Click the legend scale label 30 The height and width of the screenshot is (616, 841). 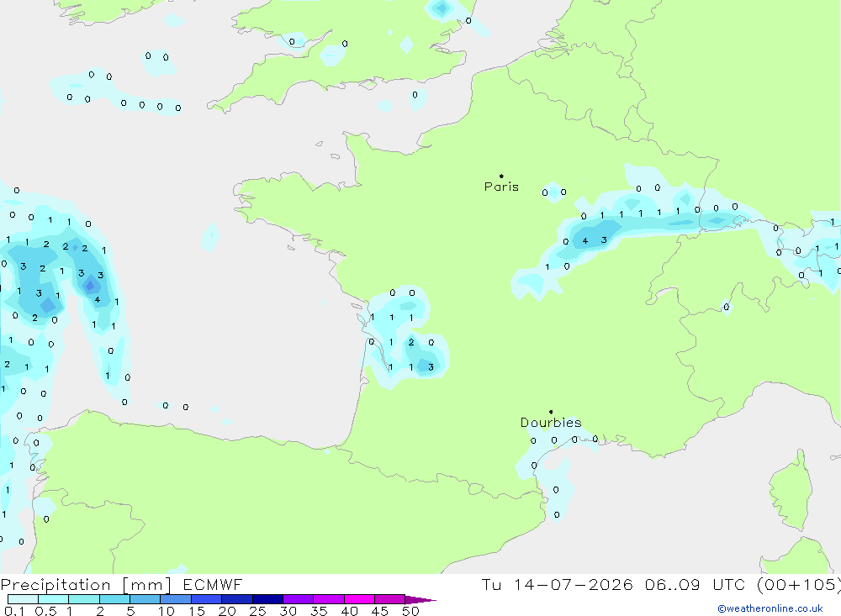[288, 611]
